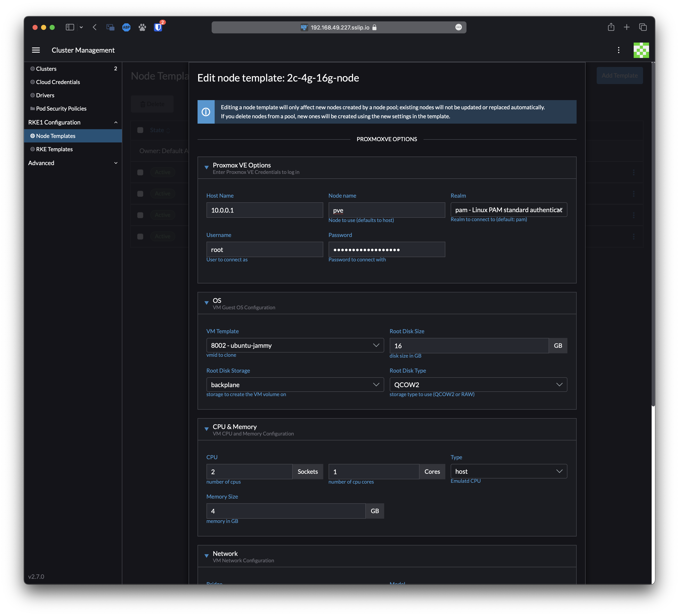Click the Add Template button

619,76
